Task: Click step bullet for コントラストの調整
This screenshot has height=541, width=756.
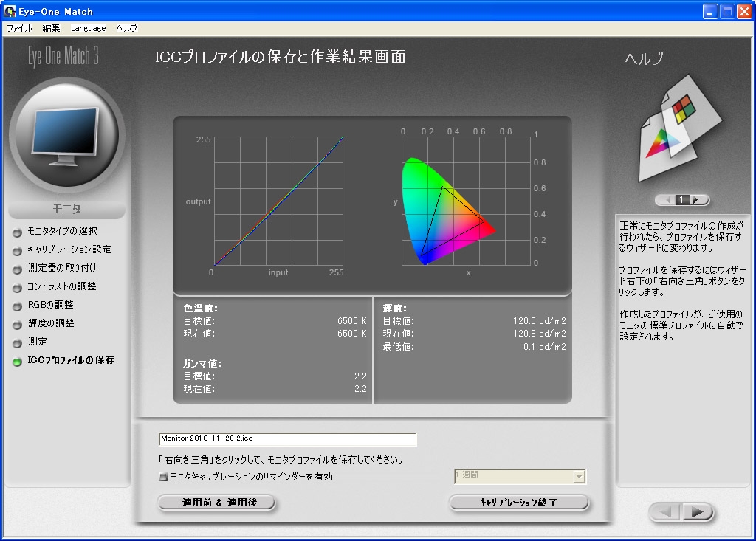Action: pos(18,288)
